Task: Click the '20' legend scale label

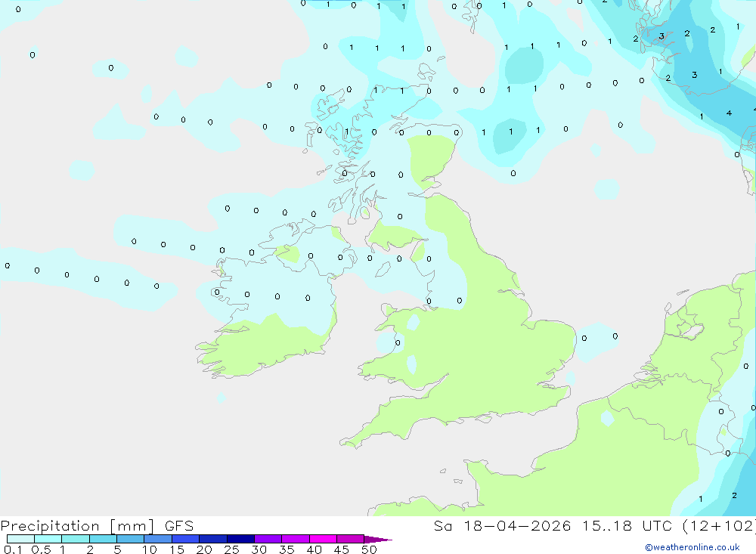Action: [x=204, y=549]
